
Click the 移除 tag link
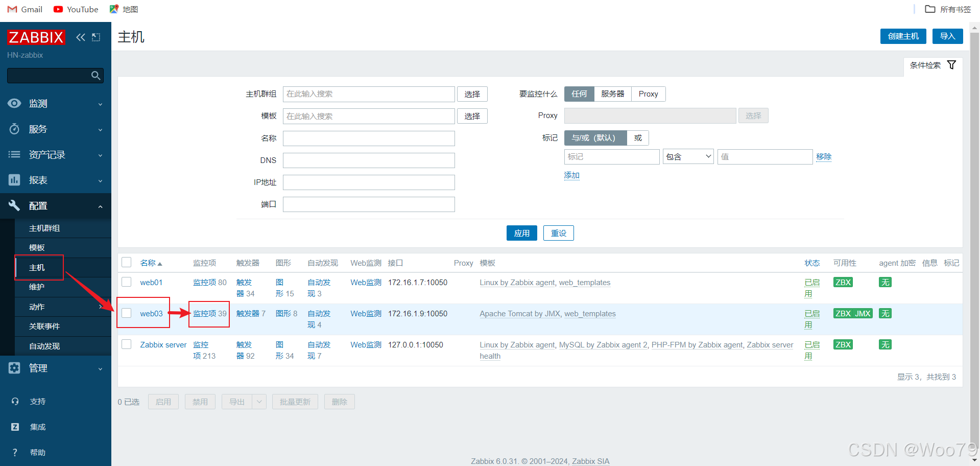824,157
